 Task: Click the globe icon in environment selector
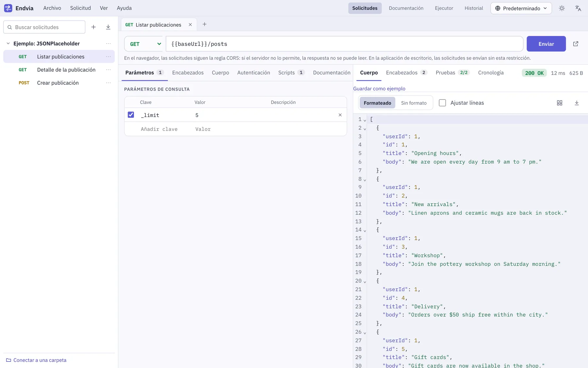498,8
